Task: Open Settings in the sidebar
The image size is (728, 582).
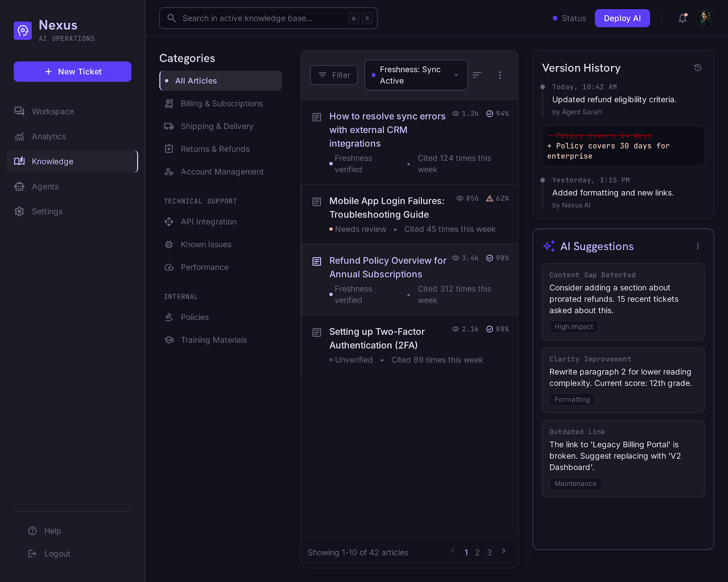Action: click(72, 211)
